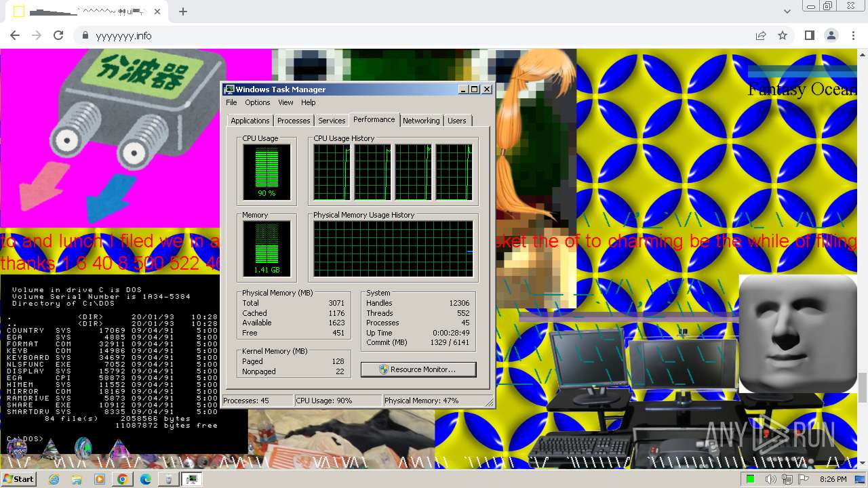This screenshot has height=488, width=868.
Task: View site info via padlock icon
Action: [85, 35]
